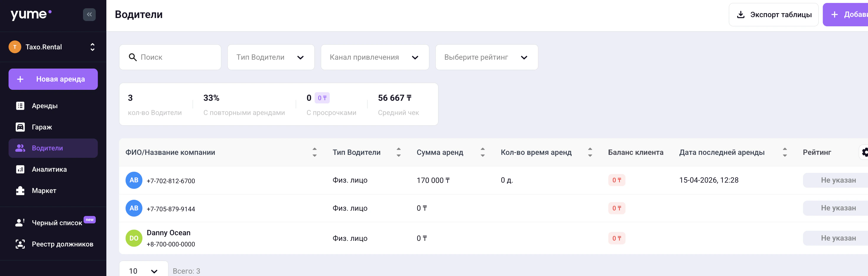
Task: Sort by Дата последней аренды arrows
Action: point(785,152)
